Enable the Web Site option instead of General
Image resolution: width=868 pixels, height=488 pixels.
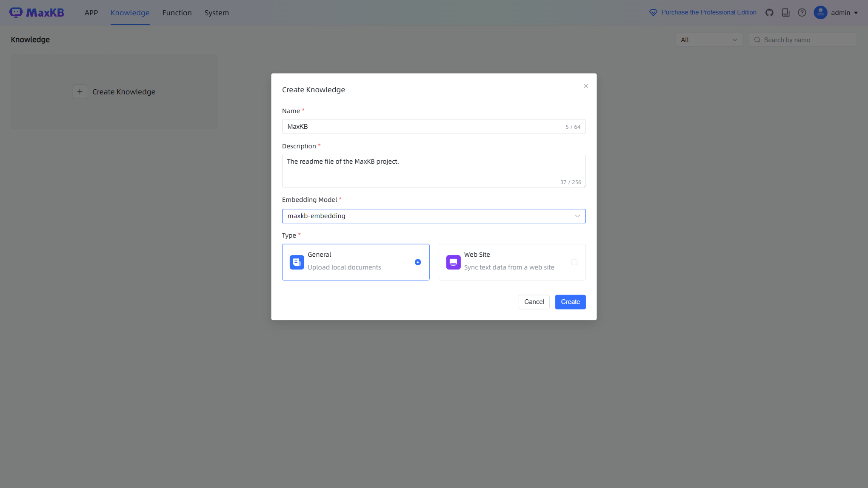tap(512, 262)
